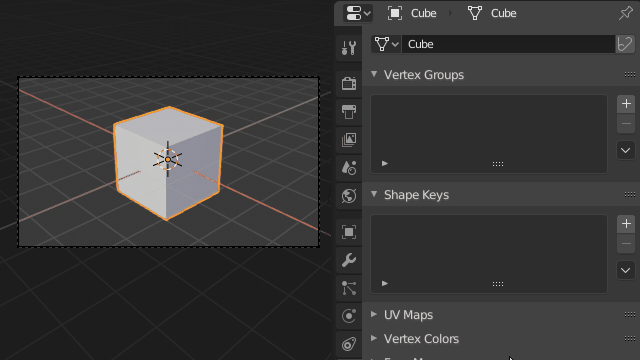Open the Modifiers wrench tab
Screen dimensions: 640x360
pyautogui.click(x=349, y=260)
